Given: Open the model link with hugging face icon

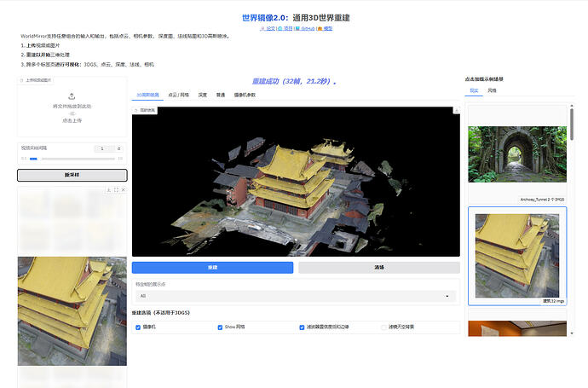Looking at the screenshot, I should click(325, 28).
